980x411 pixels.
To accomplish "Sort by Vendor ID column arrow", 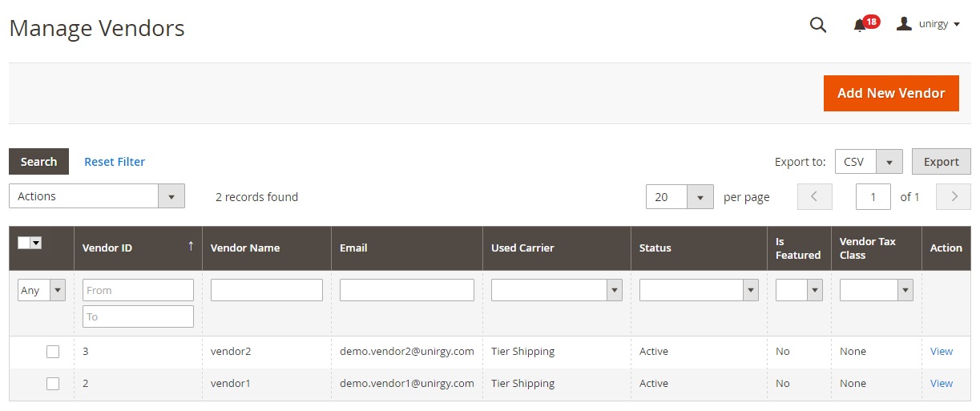I will (x=191, y=247).
